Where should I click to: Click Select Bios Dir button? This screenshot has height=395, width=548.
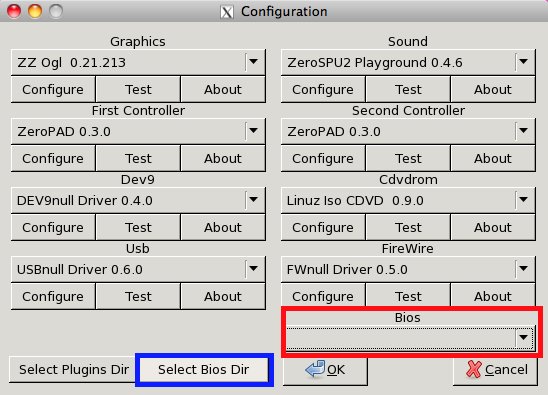[x=204, y=369]
